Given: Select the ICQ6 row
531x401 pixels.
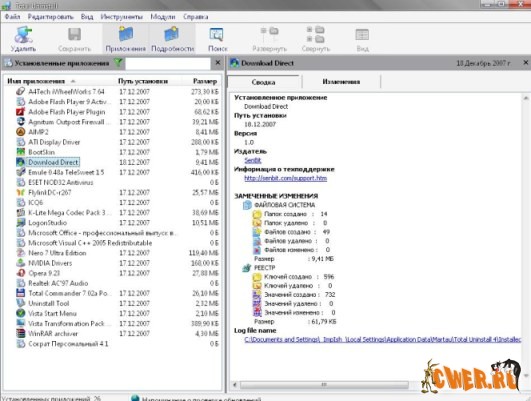Looking at the screenshot, I should click(117, 203).
